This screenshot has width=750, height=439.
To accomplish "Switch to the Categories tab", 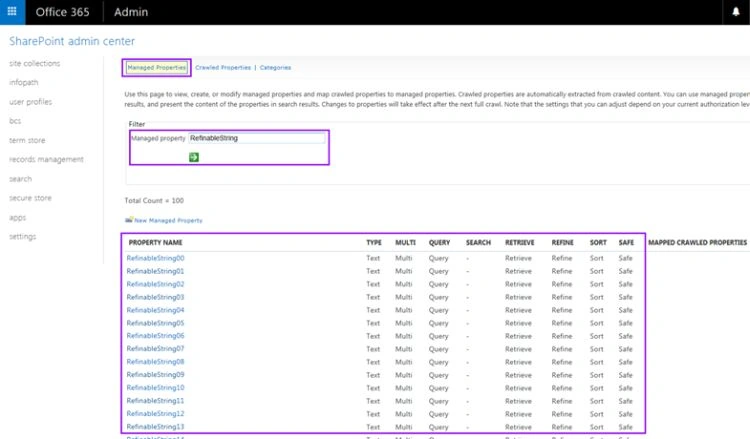I will pos(275,67).
